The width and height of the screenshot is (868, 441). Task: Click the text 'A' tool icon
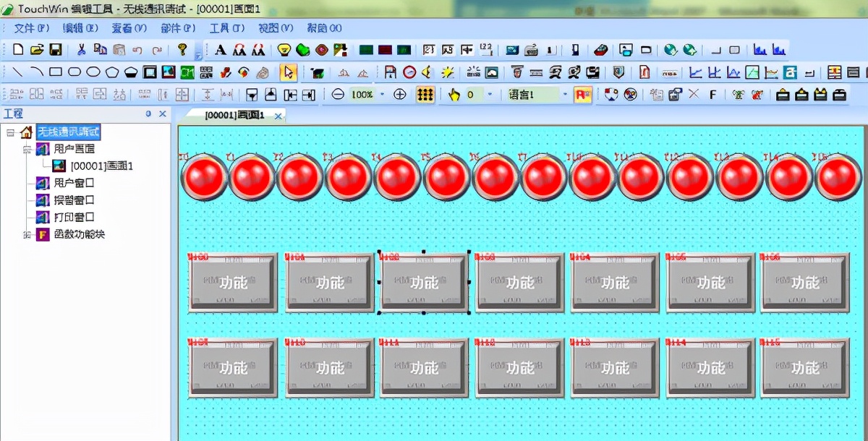[221, 50]
